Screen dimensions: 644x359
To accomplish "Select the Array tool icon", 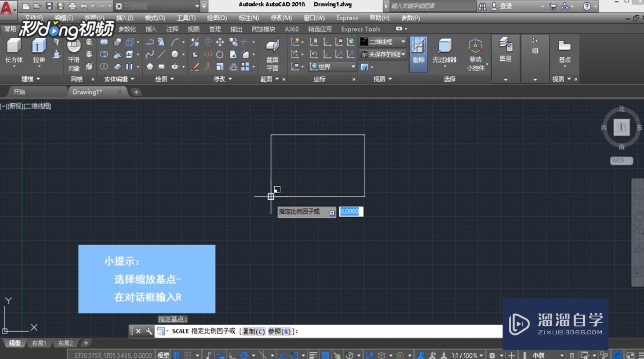I will click(x=245, y=67).
